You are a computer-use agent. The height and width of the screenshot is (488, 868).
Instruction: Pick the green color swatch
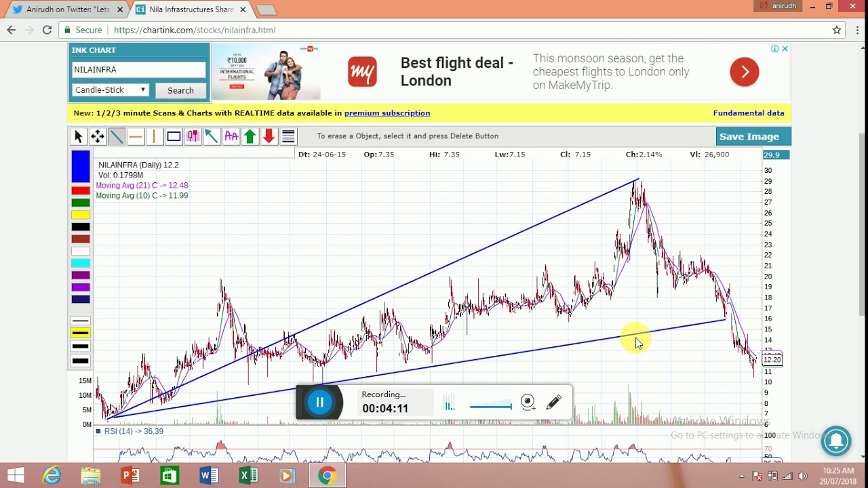pos(81,203)
